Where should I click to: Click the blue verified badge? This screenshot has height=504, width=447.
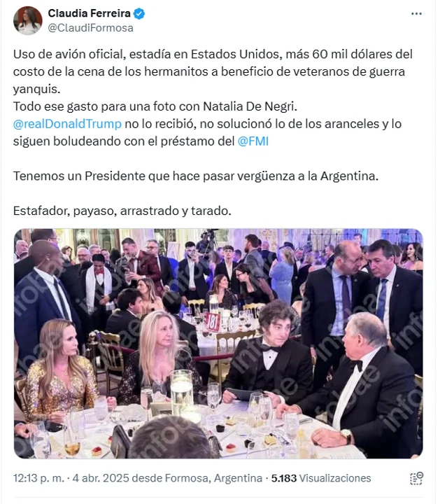pyautogui.click(x=140, y=13)
